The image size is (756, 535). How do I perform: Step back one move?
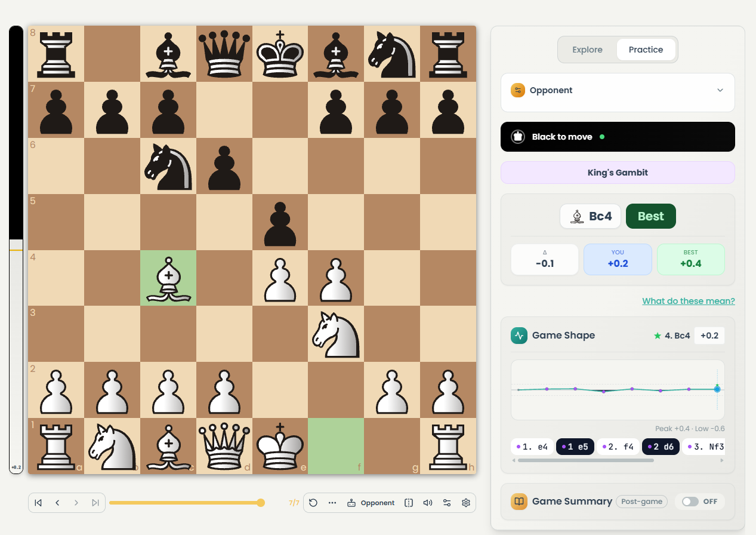57,503
